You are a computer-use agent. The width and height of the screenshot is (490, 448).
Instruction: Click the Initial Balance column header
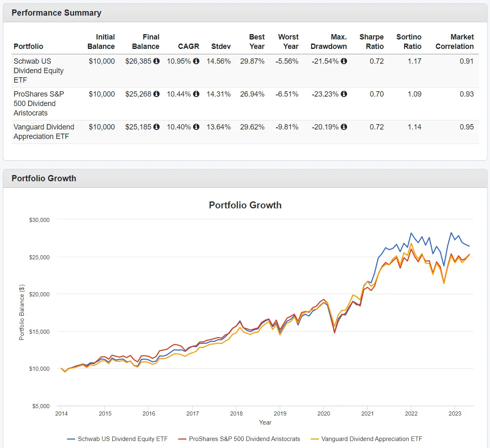click(x=101, y=42)
